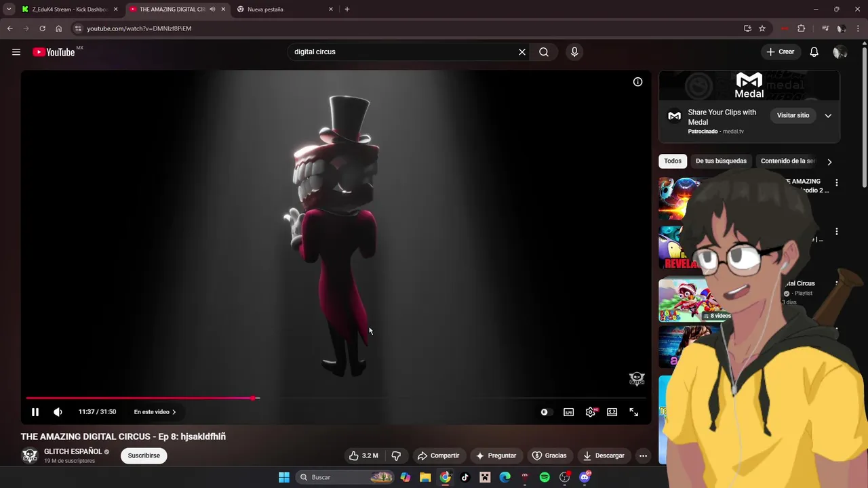The height and width of the screenshot is (488, 868).
Task: Seek using the video progress bar
Action: coord(336,399)
